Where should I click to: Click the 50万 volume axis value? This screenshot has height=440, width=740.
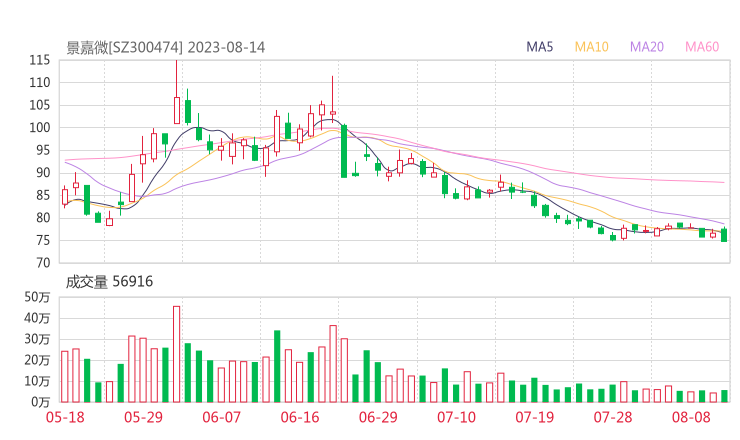[x=37, y=297]
